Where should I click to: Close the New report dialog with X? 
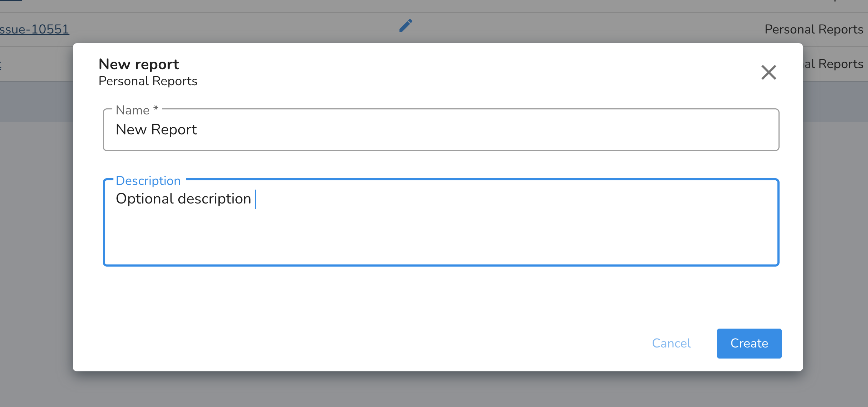769,72
